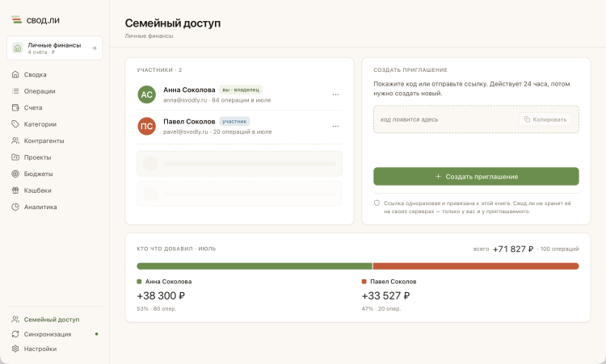This screenshot has width=606, height=364.
Task: Click the green Анна Соколова bar segment
Action: point(255,266)
